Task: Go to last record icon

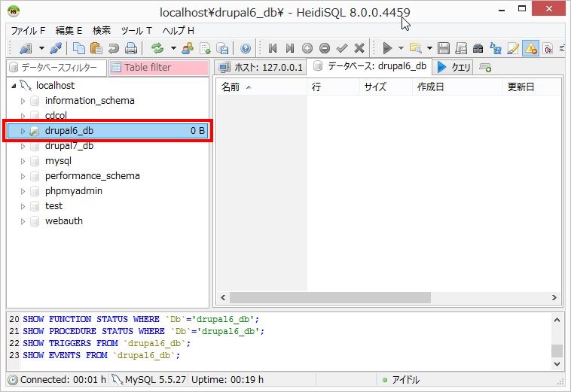Action: coord(290,48)
